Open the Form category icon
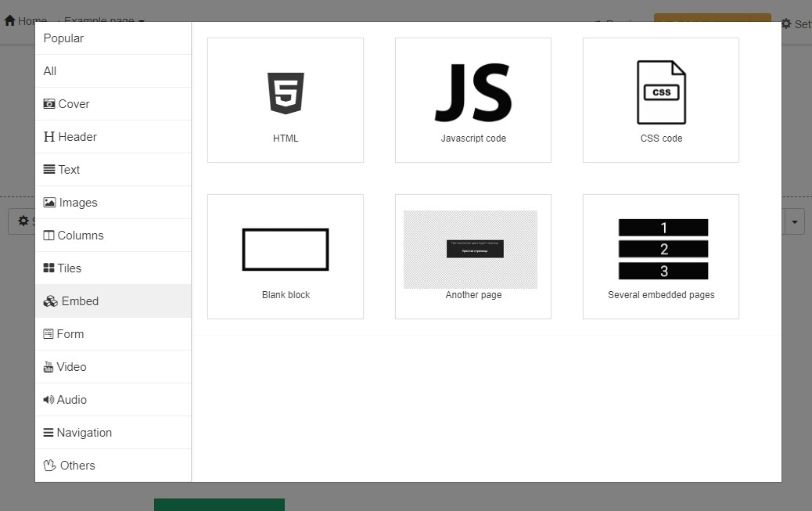The image size is (812, 511). (x=49, y=334)
